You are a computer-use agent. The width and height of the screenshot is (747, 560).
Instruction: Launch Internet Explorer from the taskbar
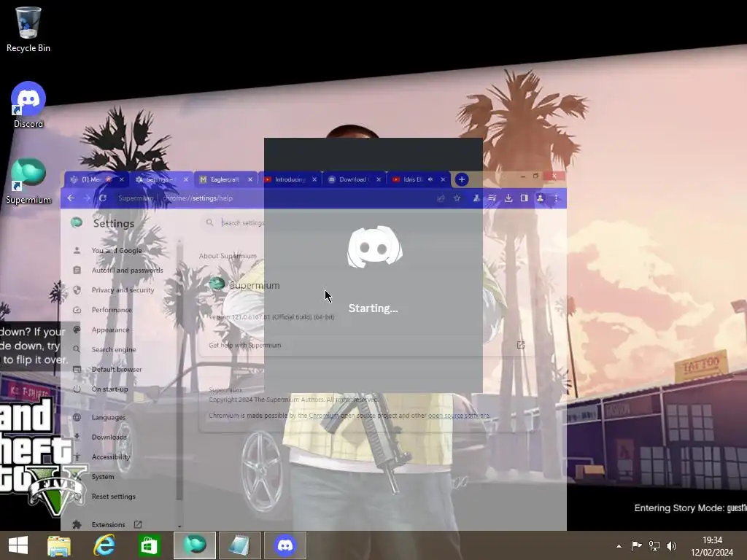(x=104, y=545)
